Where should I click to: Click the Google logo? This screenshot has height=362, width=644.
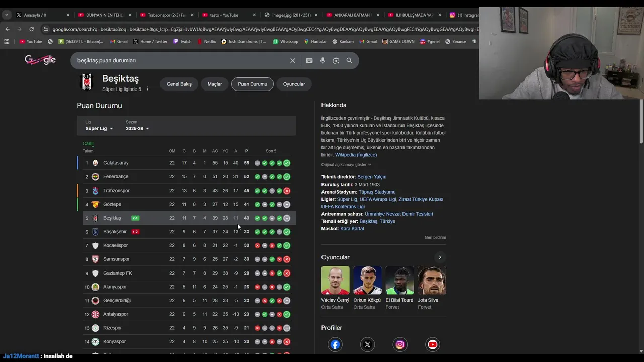(x=40, y=60)
